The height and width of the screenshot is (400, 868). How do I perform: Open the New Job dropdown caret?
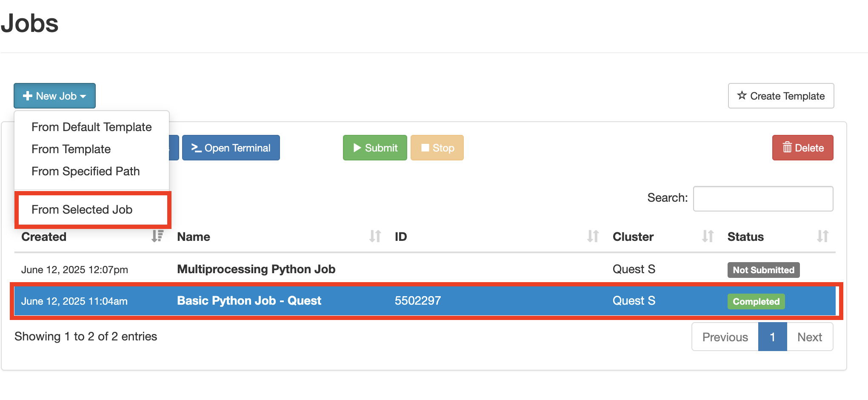(83, 96)
